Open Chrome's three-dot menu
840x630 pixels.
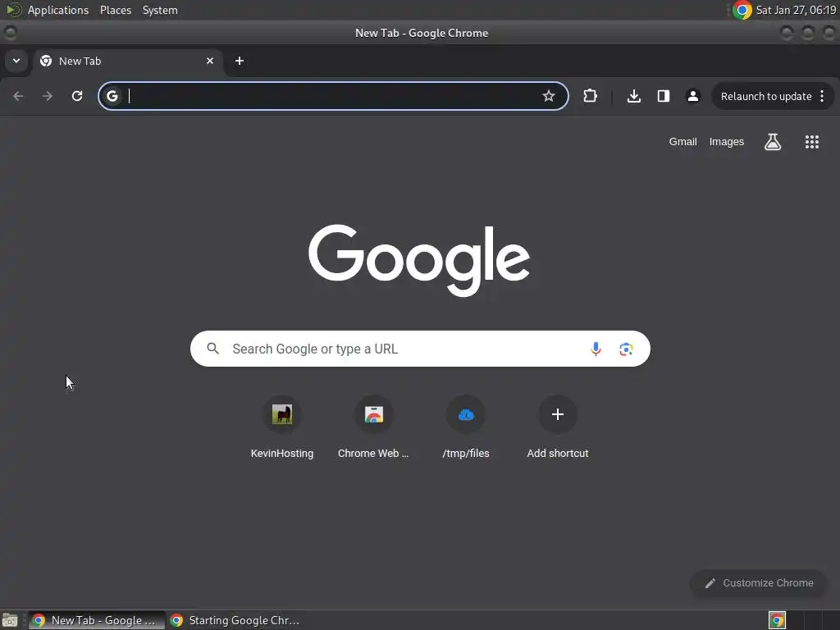(822, 96)
